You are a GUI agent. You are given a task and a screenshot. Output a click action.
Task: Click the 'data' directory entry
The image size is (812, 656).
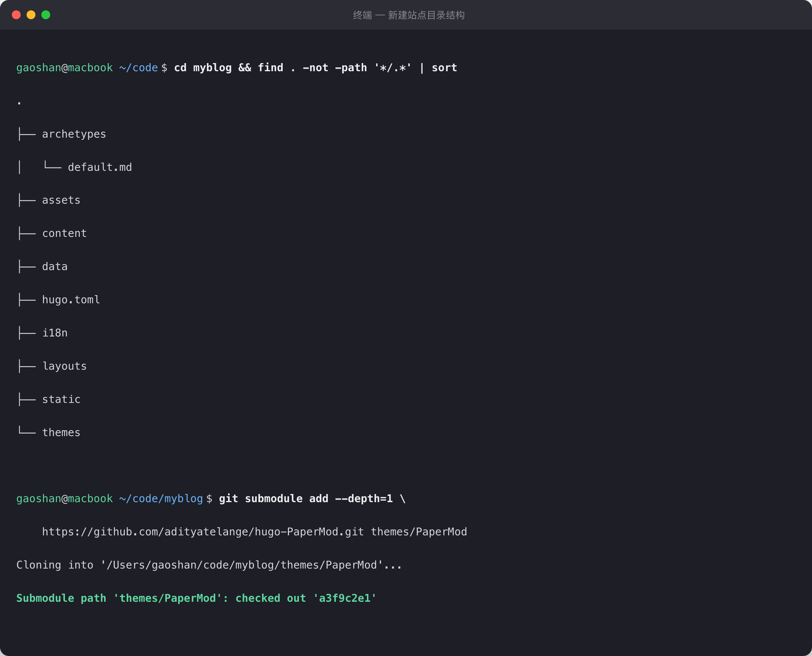55,266
